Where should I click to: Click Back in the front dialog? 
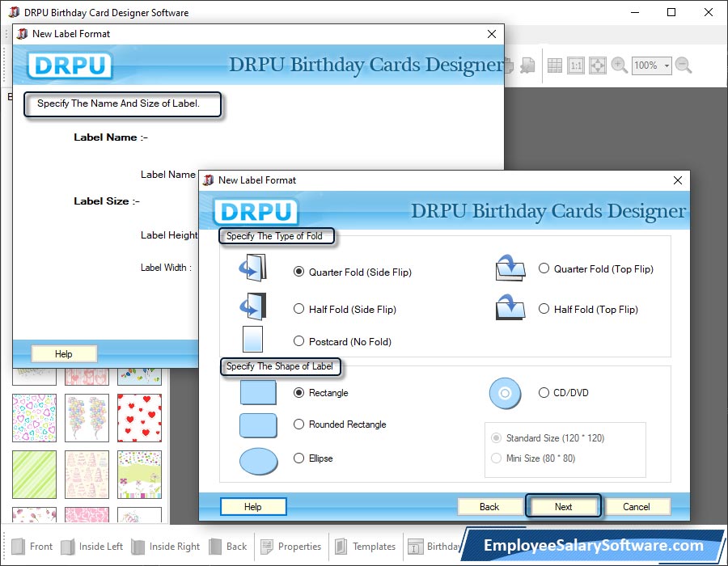[x=489, y=507]
